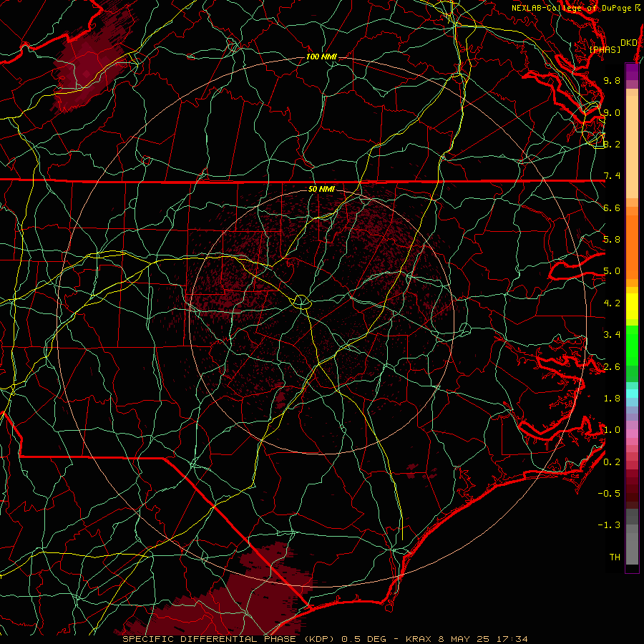Click the "8 MAY 25" date in the caption
The height and width of the screenshot is (644, 644).
point(464,639)
